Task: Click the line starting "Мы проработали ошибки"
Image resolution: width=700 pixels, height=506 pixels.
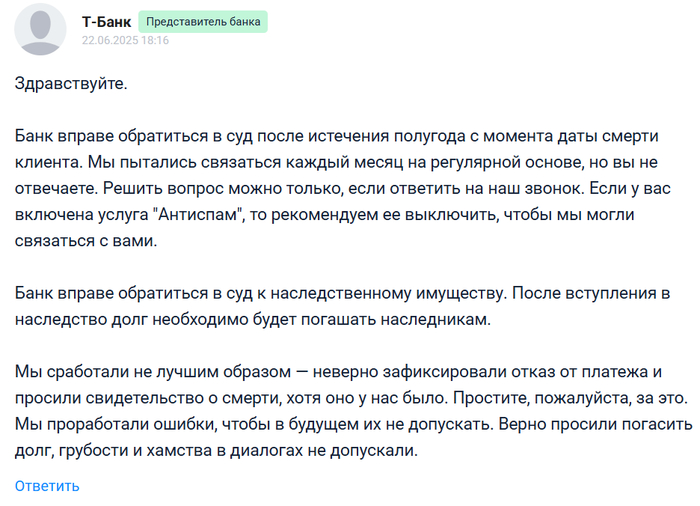Action: [354, 424]
